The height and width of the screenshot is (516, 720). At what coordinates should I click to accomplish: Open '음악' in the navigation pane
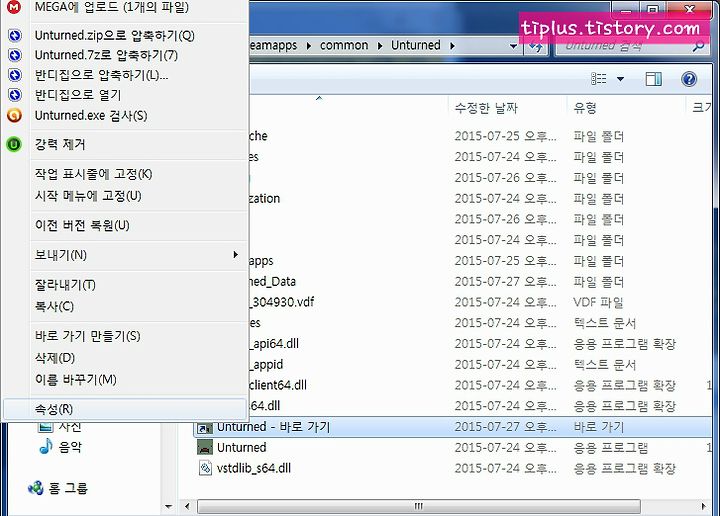pos(70,447)
